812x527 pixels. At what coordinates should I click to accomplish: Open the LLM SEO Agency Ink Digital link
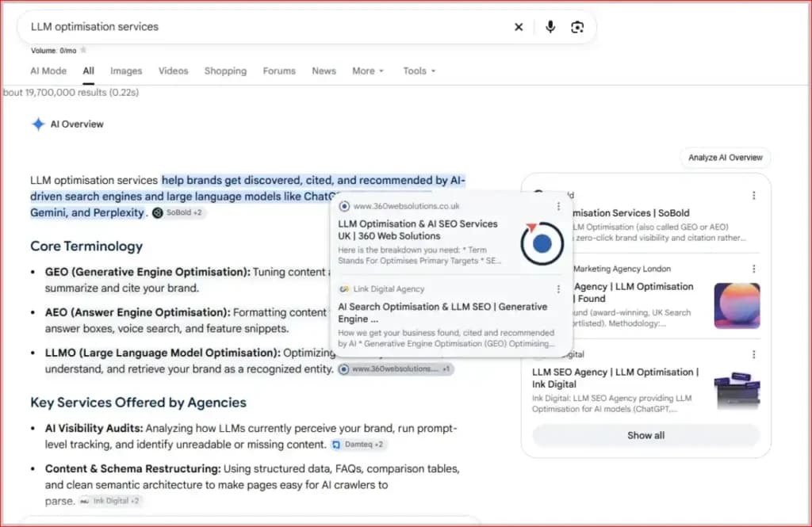pos(615,378)
